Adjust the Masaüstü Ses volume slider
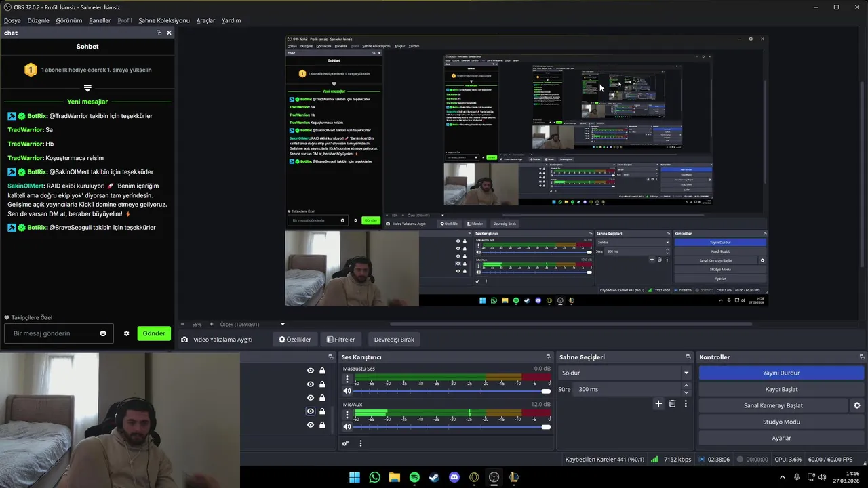 [x=452, y=391]
